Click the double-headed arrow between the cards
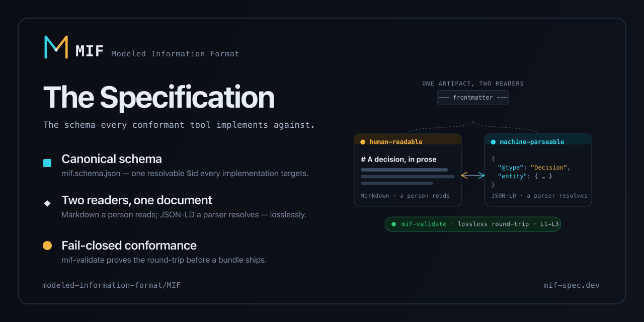Viewport: 644px width, 322px height. [x=473, y=175]
